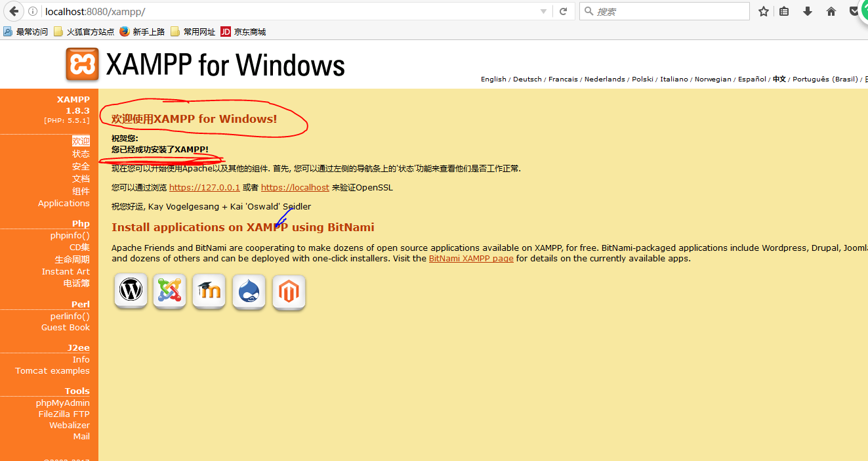868x461 pixels.
Task: Open the Instant Art demo
Action: click(x=66, y=272)
